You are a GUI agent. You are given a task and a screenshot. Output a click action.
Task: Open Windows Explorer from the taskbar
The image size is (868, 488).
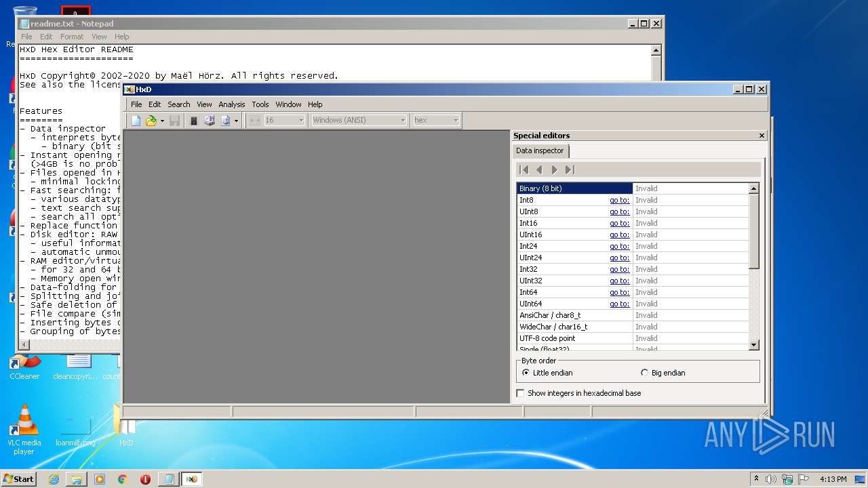(77, 479)
